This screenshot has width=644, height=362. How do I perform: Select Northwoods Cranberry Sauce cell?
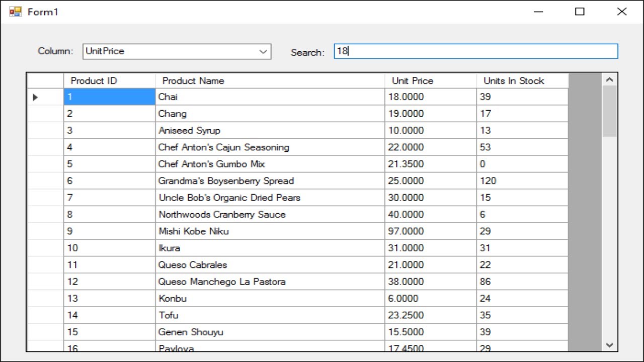[x=270, y=214]
